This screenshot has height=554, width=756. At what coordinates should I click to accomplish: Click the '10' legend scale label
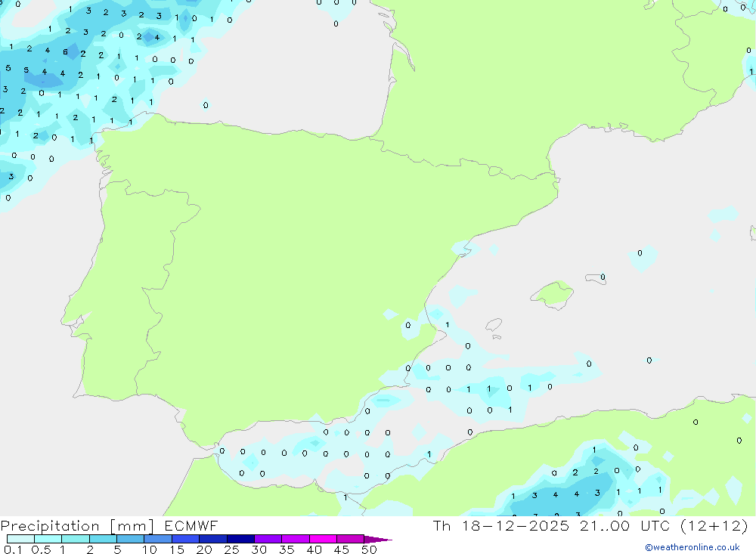coord(150,549)
